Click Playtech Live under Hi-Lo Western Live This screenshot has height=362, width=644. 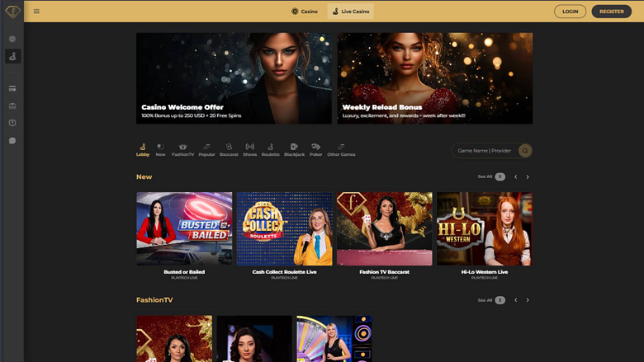485,278
